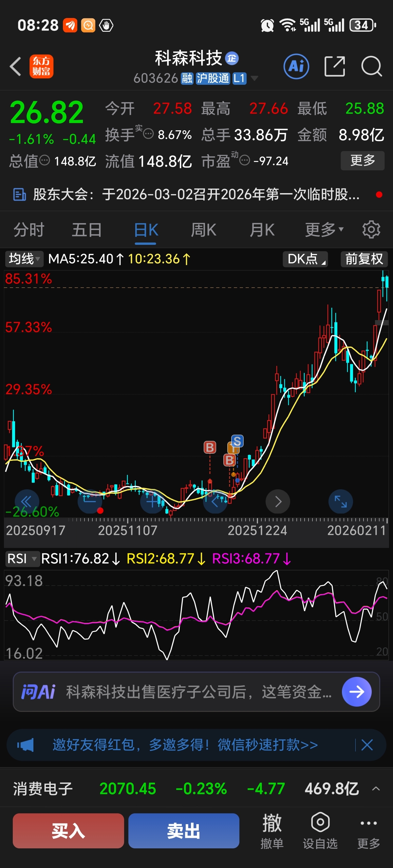
Task: Open 邀好友得红包 promo link
Action: (x=185, y=745)
